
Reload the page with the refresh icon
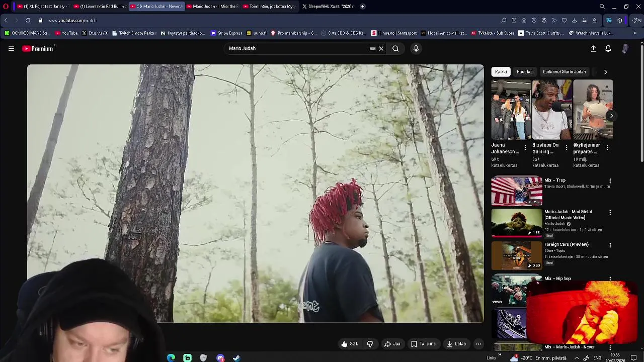point(28,21)
